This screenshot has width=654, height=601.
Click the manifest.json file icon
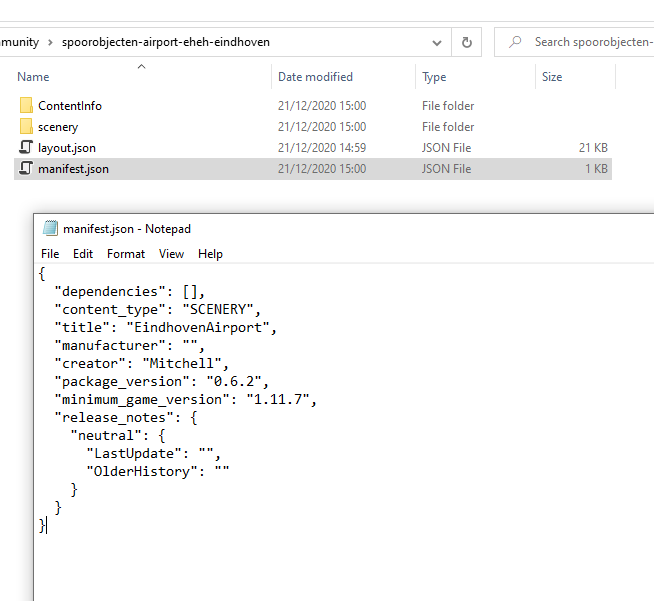click(26, 168)
